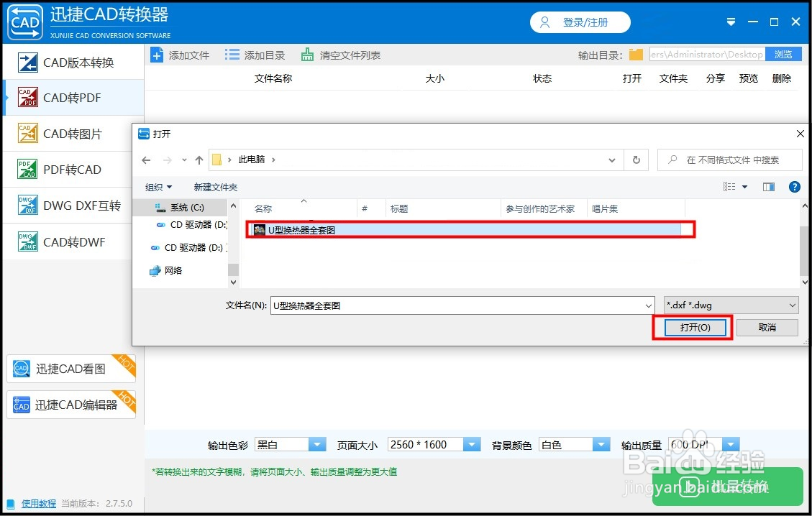Open the 组织 menu
The height and width of the screenshot is (516, 812).
(158, 187)
